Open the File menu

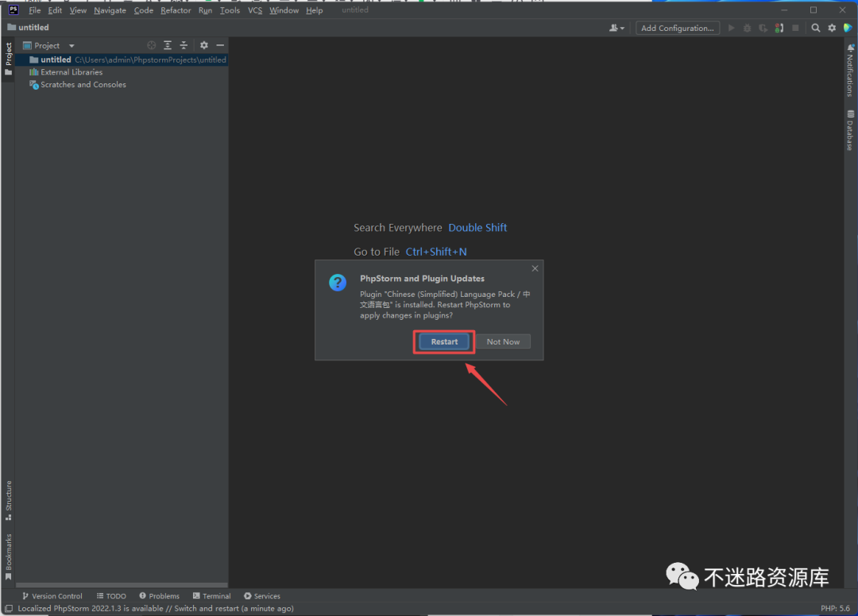pyautogui.click(x=34, y=10)
